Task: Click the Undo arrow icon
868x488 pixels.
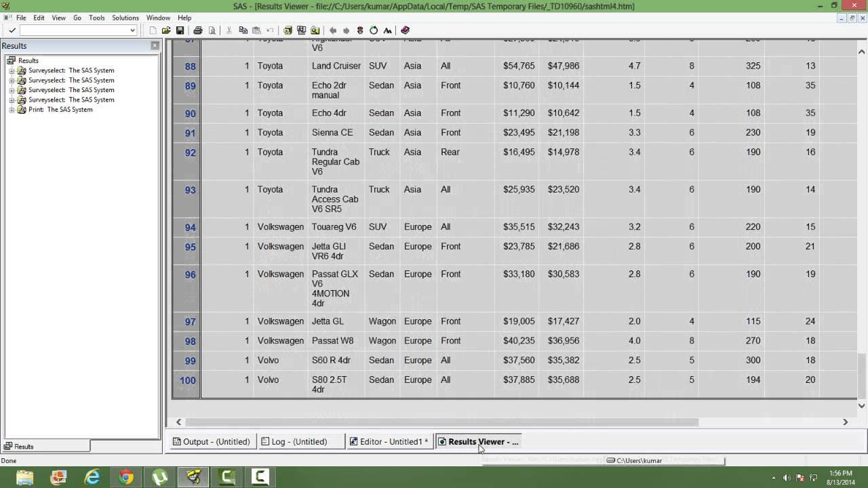Action: click(270, 30)
